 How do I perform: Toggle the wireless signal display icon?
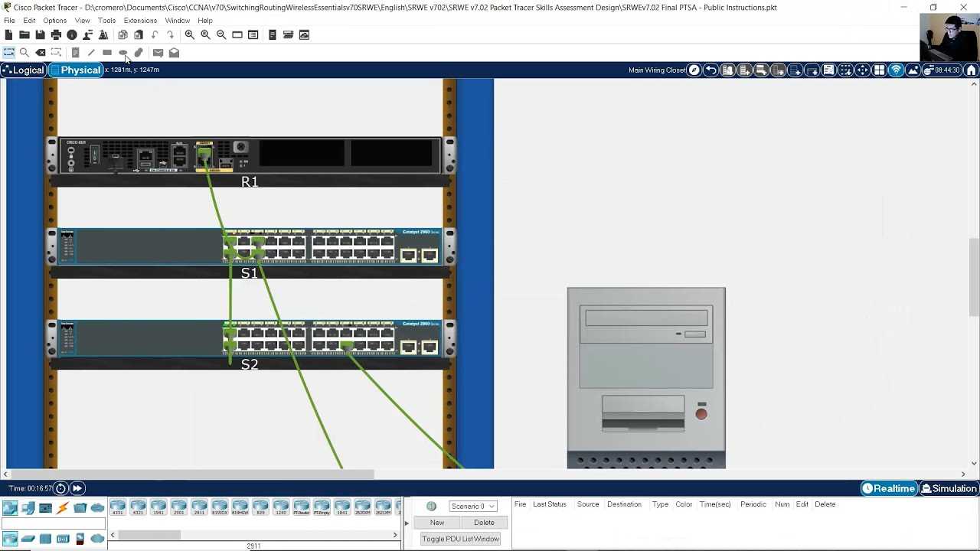tap(896, 70)
